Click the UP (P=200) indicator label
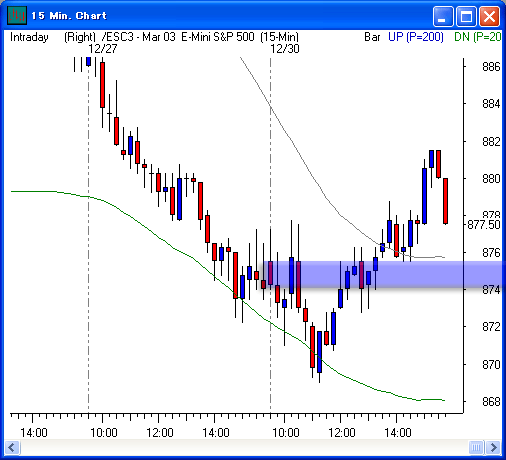Viewport: 506px width, 460px height. point(416,37)
